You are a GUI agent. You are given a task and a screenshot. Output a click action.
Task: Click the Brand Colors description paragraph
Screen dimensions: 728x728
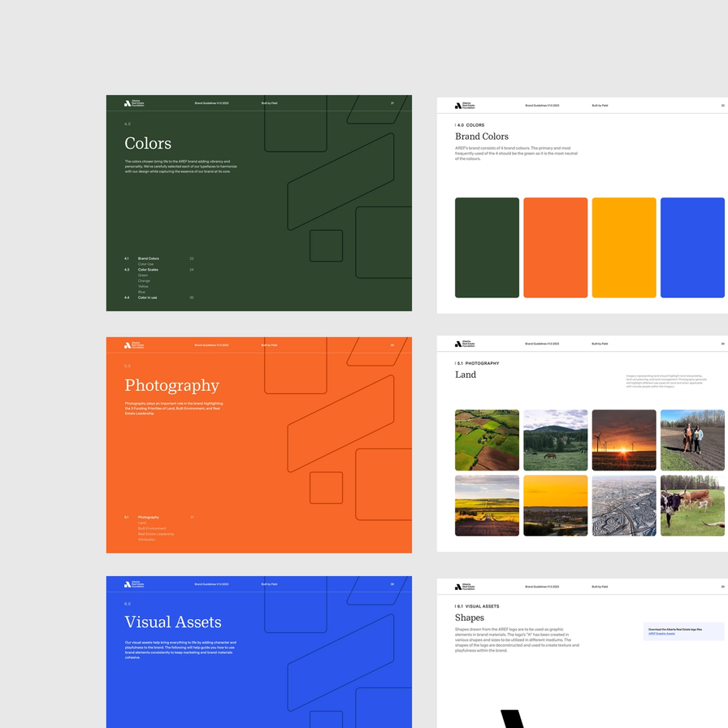tap(516, 154)
